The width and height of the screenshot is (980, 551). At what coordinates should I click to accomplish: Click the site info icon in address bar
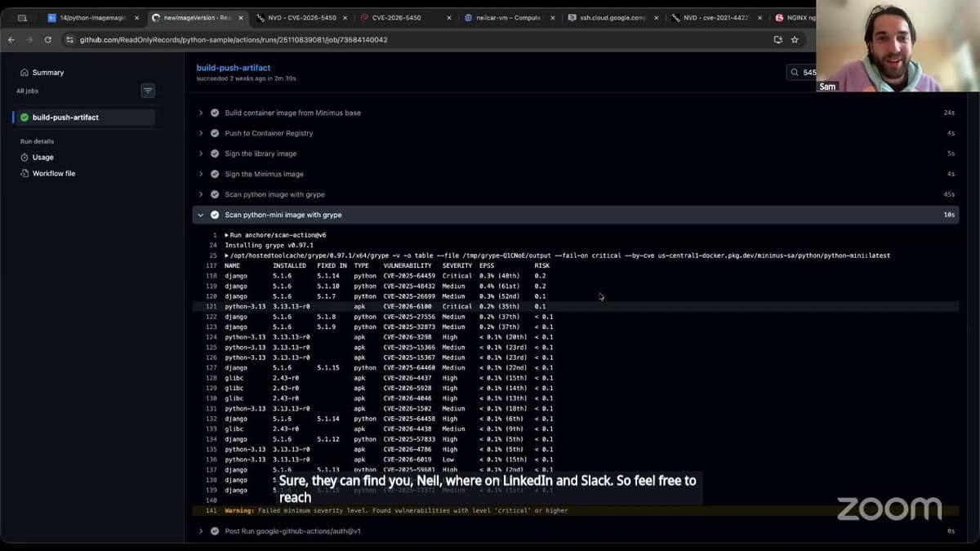click(x=70, y=39)
